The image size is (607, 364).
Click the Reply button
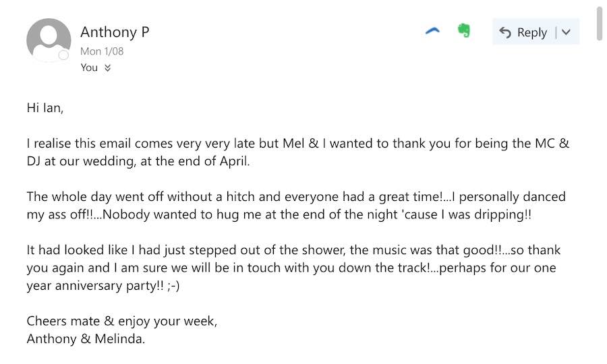pos(523,32)
